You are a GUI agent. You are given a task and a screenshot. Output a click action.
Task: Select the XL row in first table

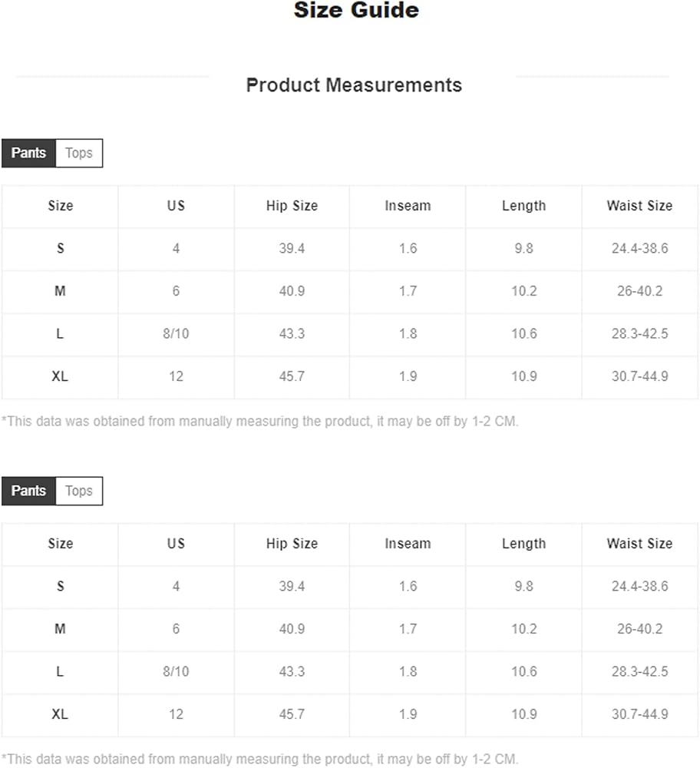[x=349, y=377]
